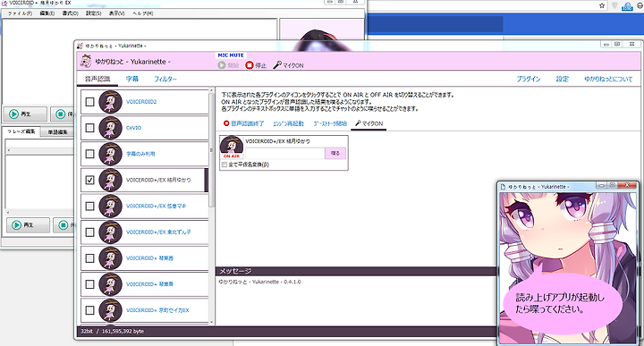The width and height of the screenshot is (644, 346).
Task: Click the 字幕のみ利用 plugin avatar icon
Action: pos(111,154)
